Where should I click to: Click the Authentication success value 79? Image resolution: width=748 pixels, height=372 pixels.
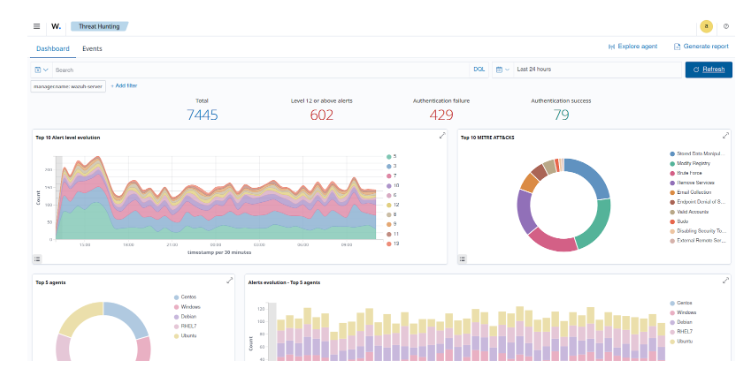561,115
